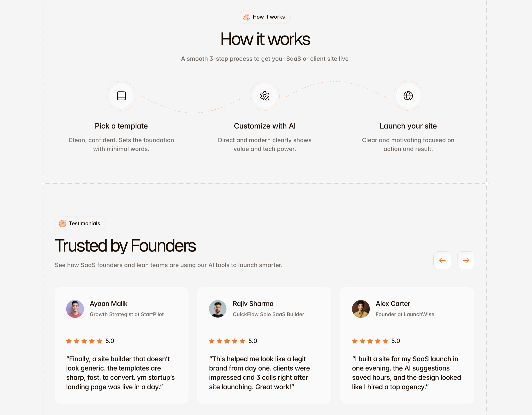The height and width of the screenshot is (415, 532).
Task: Click the recycle icon in How it works badge
Action: [x=246, y=17]
